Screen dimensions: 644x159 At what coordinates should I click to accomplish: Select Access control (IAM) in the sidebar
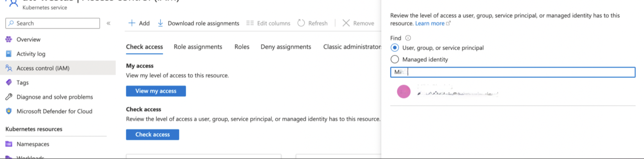[58, 68]
